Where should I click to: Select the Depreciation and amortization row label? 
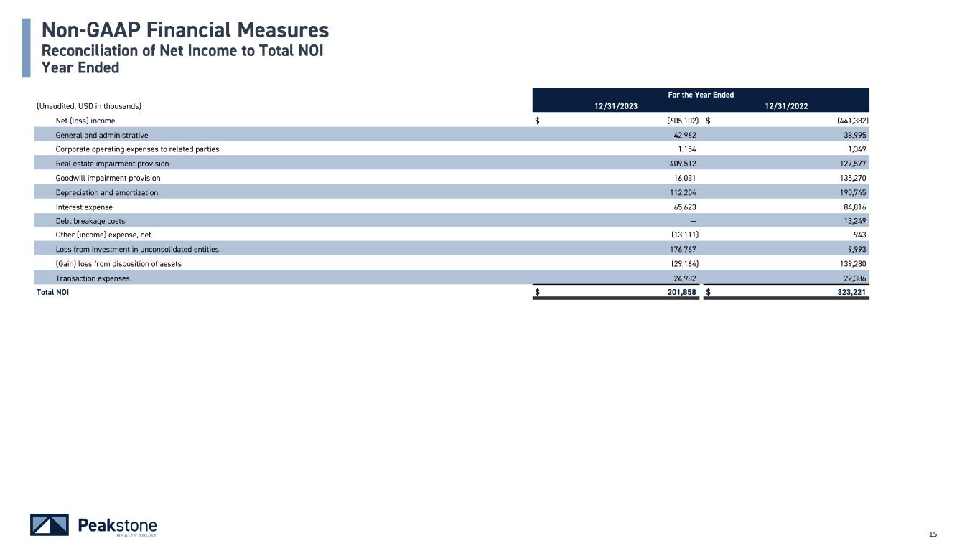click(x=107, y=192)
